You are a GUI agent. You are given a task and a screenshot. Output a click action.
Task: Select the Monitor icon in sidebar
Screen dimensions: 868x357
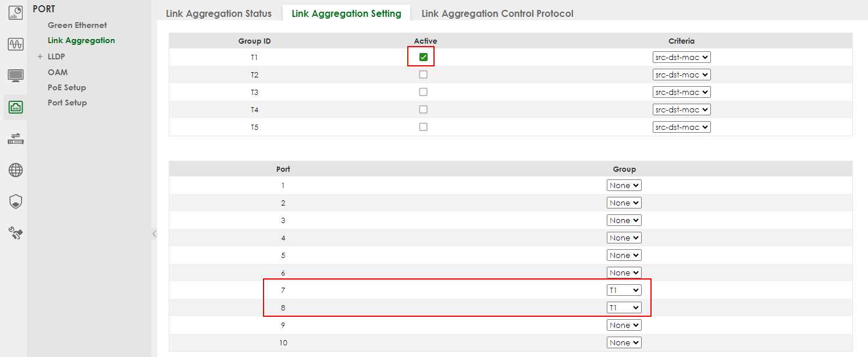[x=15, y=44]
